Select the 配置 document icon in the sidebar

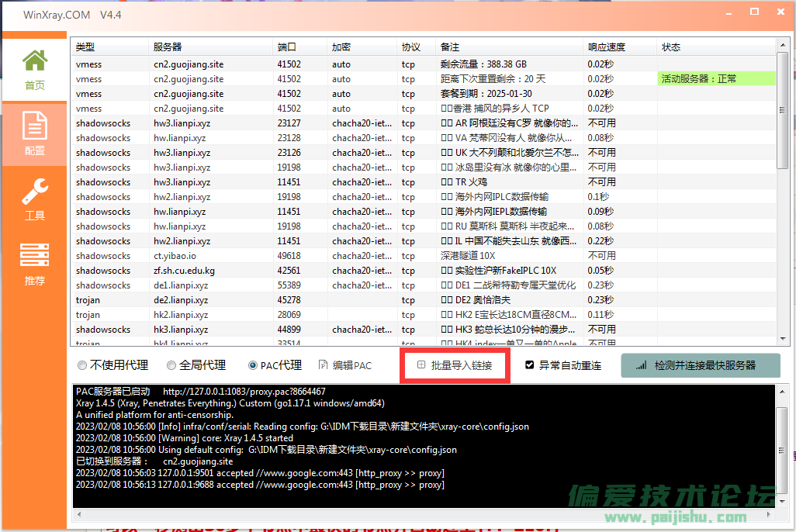[34, 126]
